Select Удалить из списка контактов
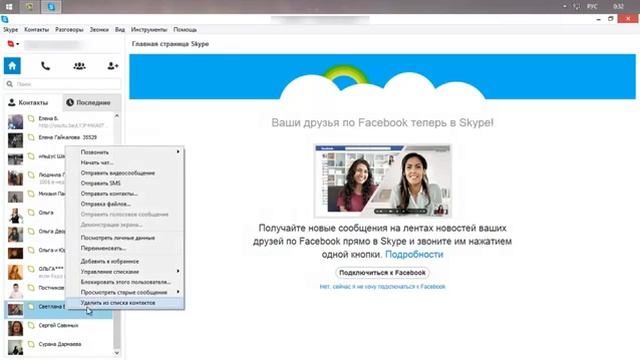The image size is (640, 360). pos(125,303)
